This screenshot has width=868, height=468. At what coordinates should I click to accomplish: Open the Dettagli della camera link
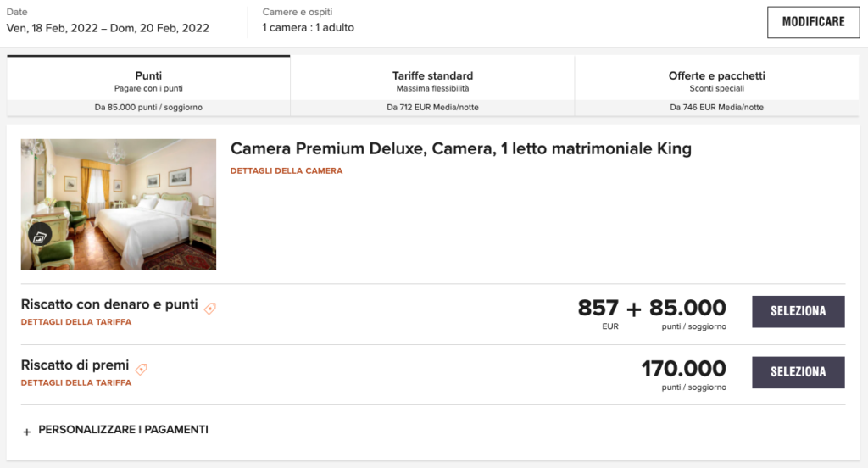(x=287, y=171)
